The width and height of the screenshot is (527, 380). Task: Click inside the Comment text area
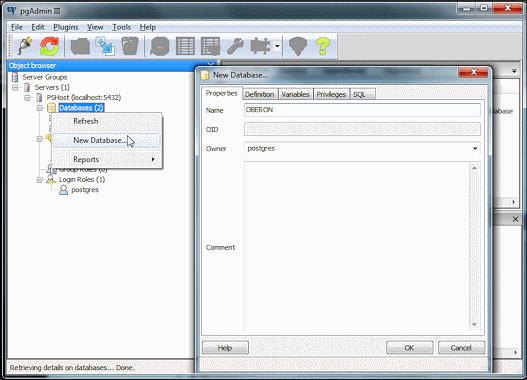pos(357,247)
